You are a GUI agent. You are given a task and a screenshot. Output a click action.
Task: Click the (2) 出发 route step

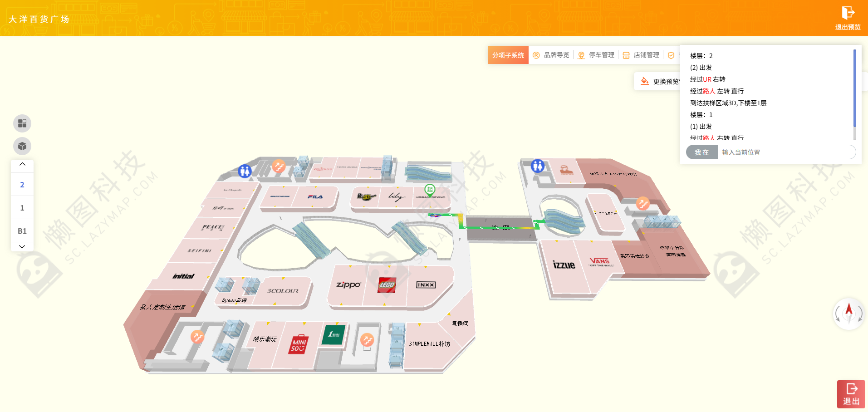[x=701, y=68]
